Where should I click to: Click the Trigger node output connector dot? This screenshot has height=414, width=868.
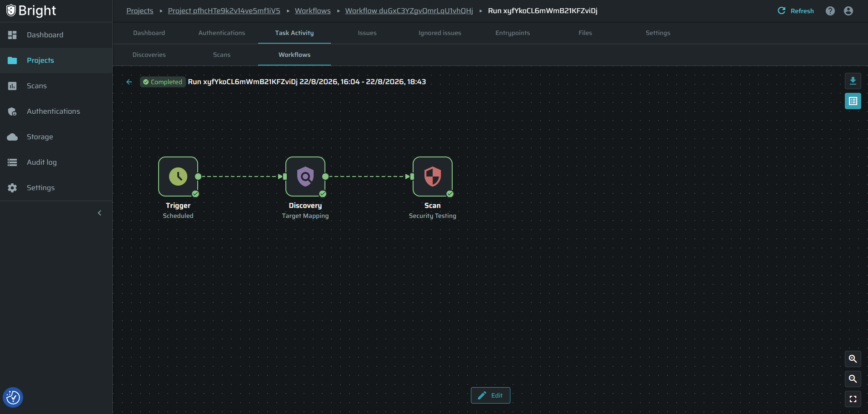tap(198, 177)
